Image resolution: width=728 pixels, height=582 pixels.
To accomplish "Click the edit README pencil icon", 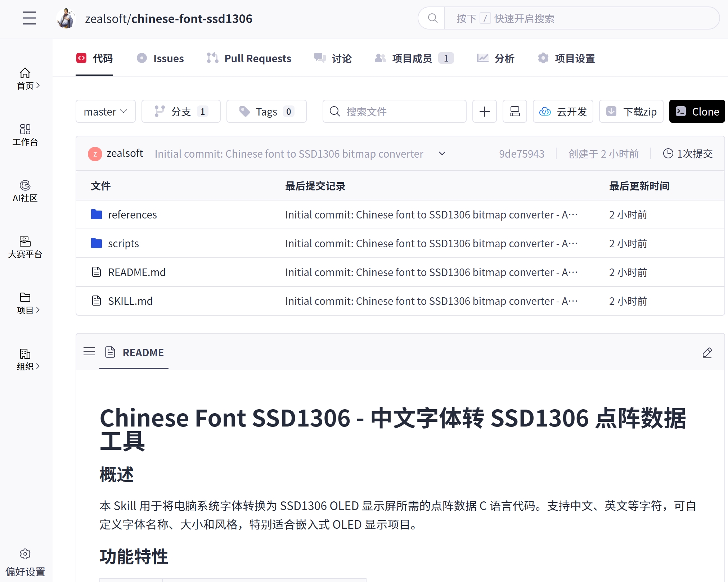I will 707,353.
